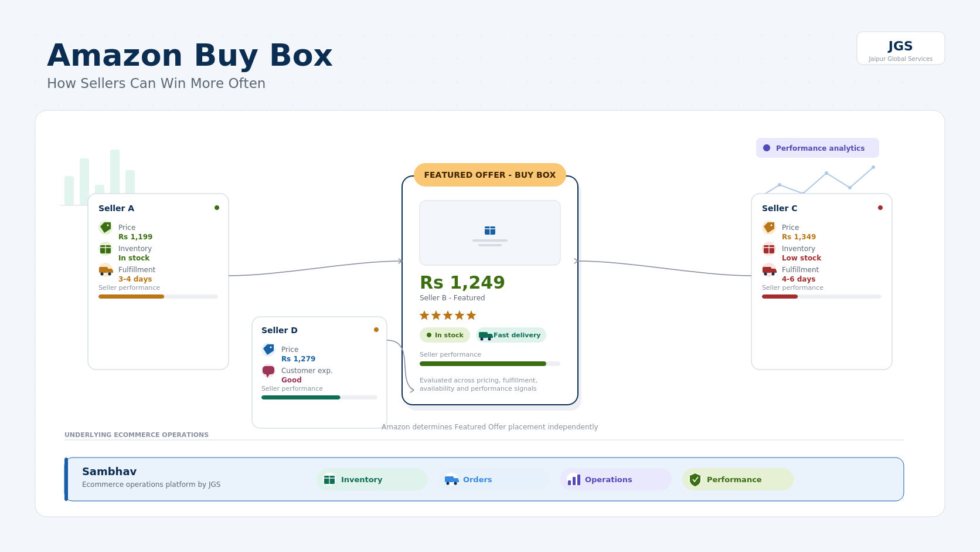
Task: Click the Rs 1,249 featured price
Action: tap(462, 283)
